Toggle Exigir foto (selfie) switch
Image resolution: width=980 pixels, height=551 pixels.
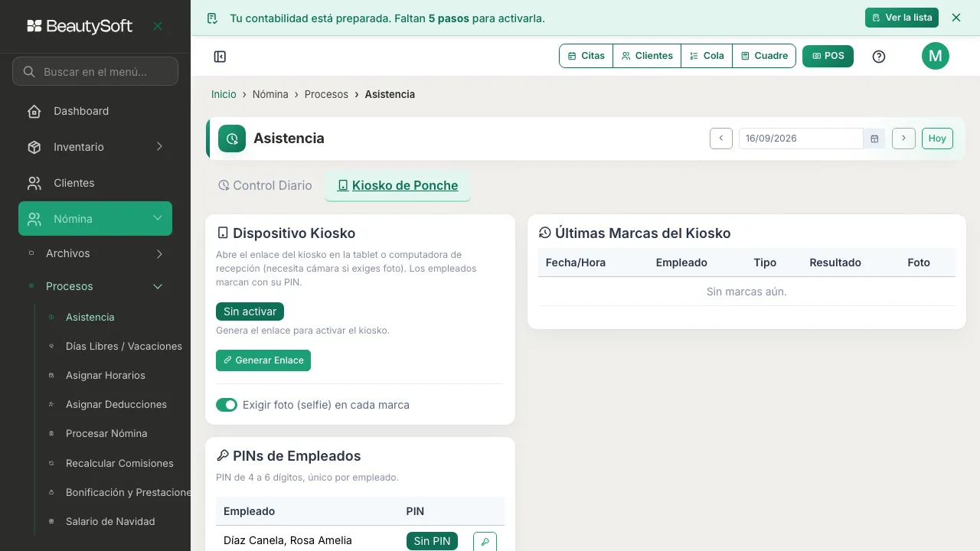[x=227, y=405]
